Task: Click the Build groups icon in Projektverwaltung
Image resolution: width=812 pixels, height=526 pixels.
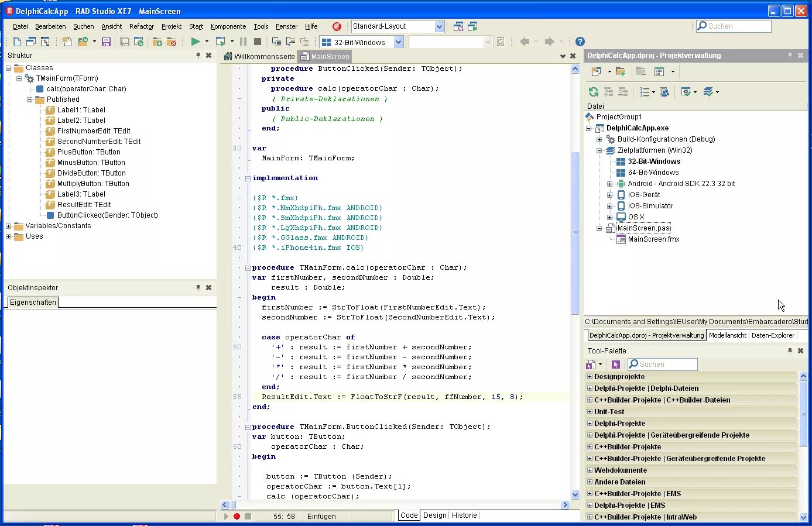Action: pyautogui.click(x=664, y=92)
